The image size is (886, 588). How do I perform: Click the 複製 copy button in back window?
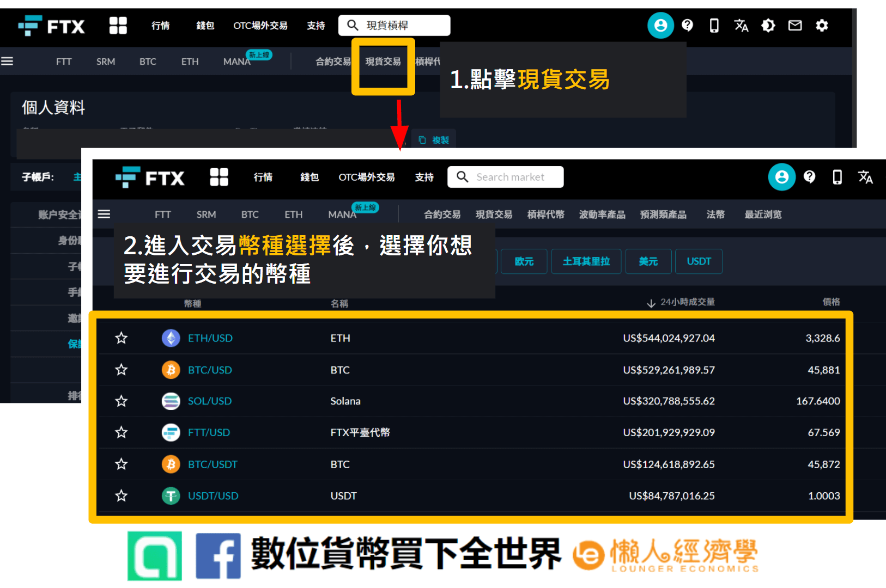pyautogui.click(x=434, y=140)
